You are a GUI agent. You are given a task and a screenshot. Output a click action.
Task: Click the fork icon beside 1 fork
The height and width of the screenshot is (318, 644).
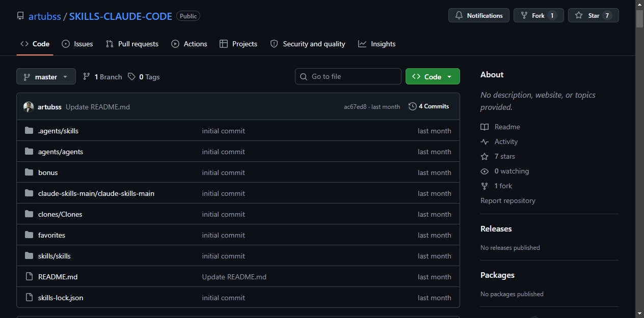(x=485, y=186)
